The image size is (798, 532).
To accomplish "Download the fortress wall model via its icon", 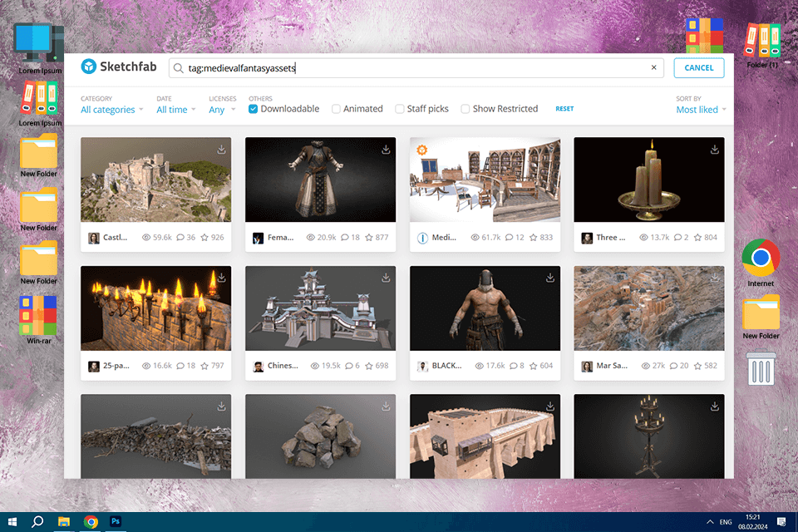I will tap(550, 406).
